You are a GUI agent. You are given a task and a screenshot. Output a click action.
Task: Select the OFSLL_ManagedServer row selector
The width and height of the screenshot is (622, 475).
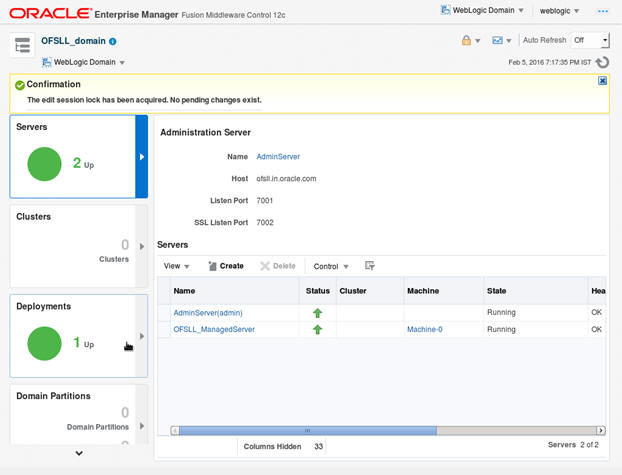164,329
